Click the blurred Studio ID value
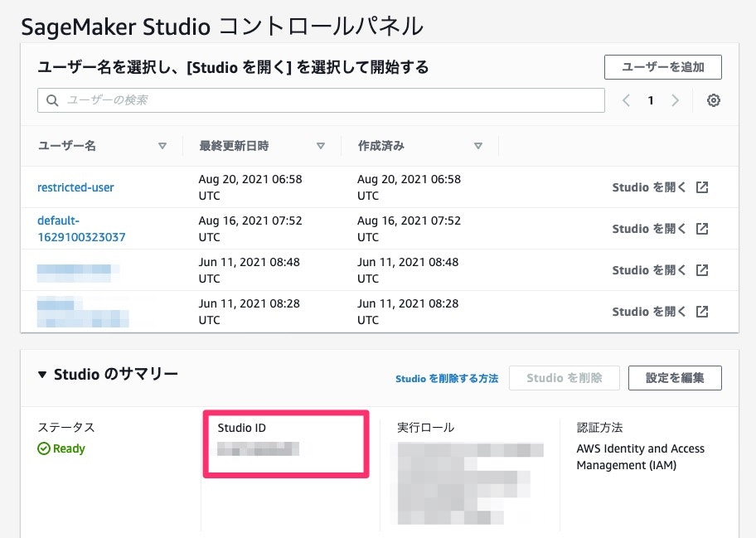Screen dimensions: 756x538 pos(258,448)
